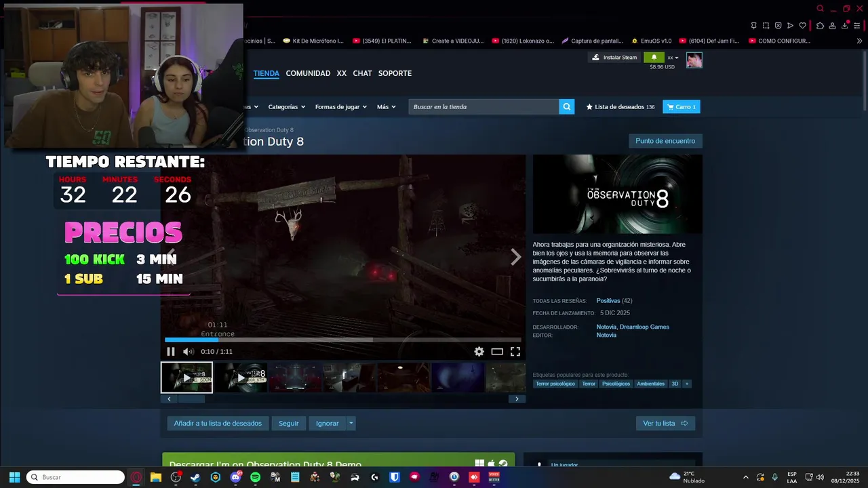Select the Psicológicos tag
The width and height of the screenshot is (868, 488).
[x=616, y=384]
